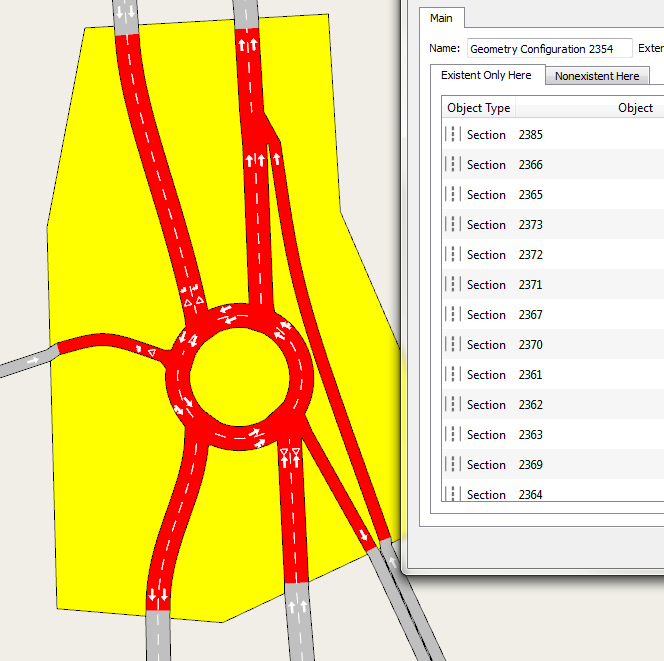The height and width of the screenshot is (661, 664).
Task: Select the Section 2361 row
Action: tap(530, 375)
